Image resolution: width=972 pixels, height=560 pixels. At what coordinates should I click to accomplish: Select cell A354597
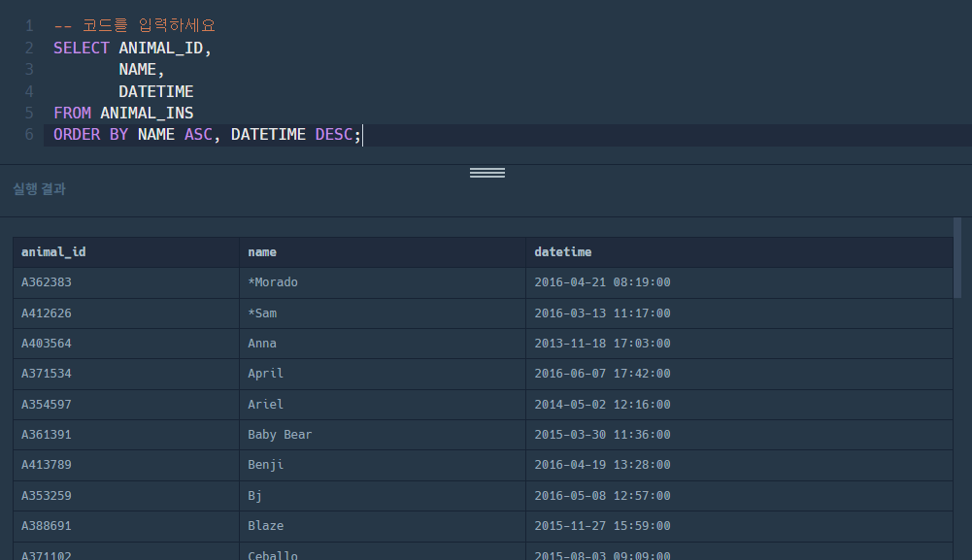126,405
